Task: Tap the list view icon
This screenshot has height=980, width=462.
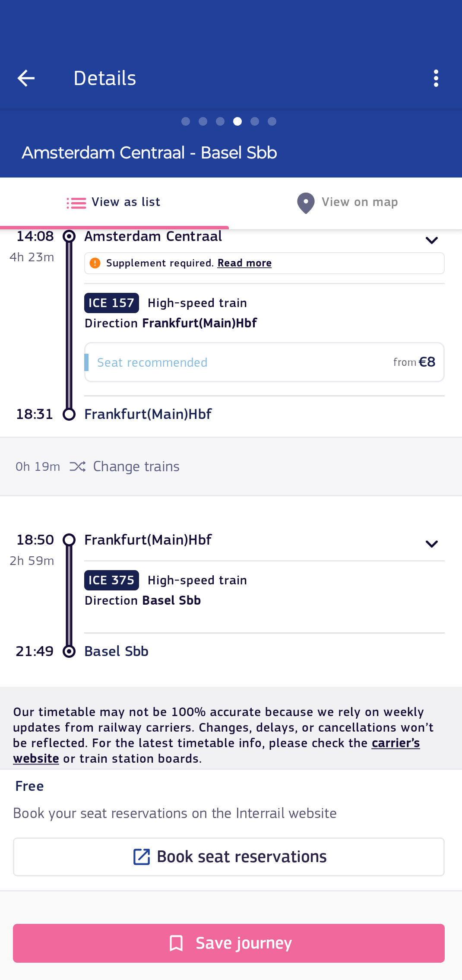Action: coord(76,203)
